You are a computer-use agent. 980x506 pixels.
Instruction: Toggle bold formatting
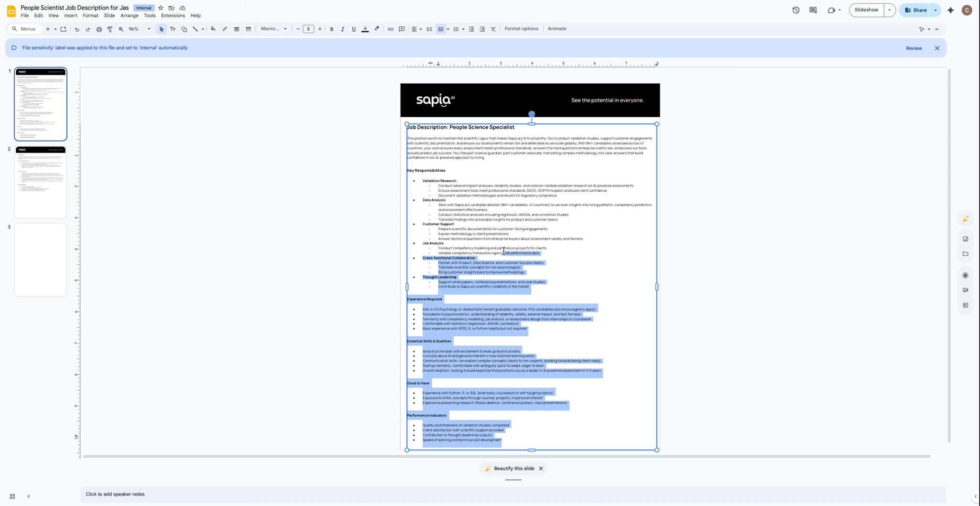pos(331,29)
